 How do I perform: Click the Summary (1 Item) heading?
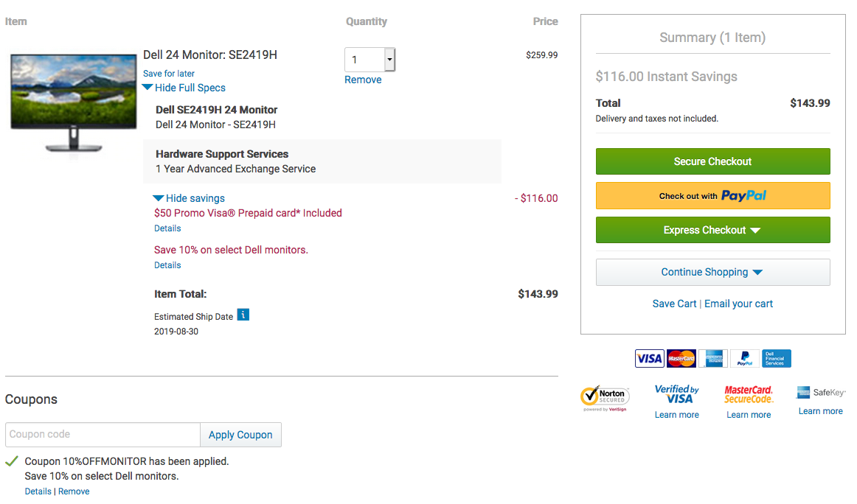click(712, 37)
